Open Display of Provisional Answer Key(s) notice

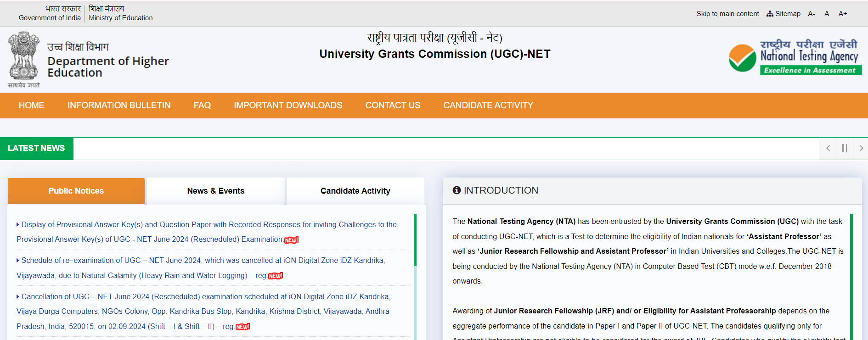[207, 232]
